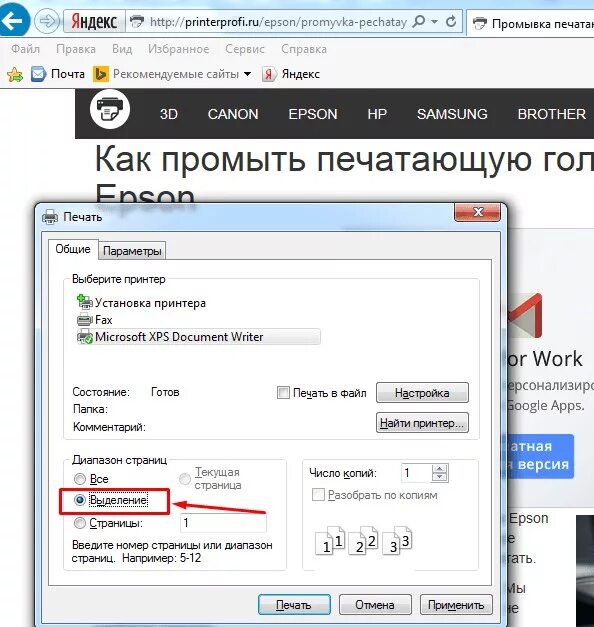Screen dimensions: 594x627
Task: Open the Файл menu
Action: tap(25, 49)
